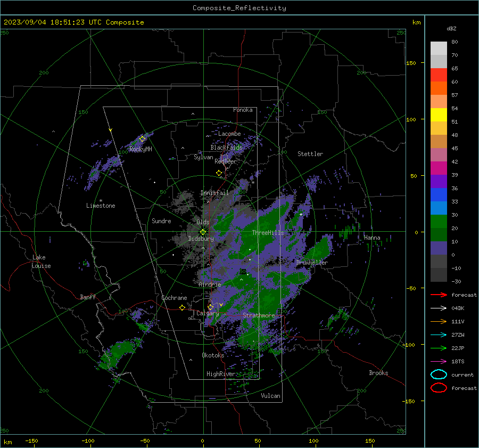This screenshot has width=479, height=448.
Task: Click the Cochrane town label
Action: click(174, 298)
